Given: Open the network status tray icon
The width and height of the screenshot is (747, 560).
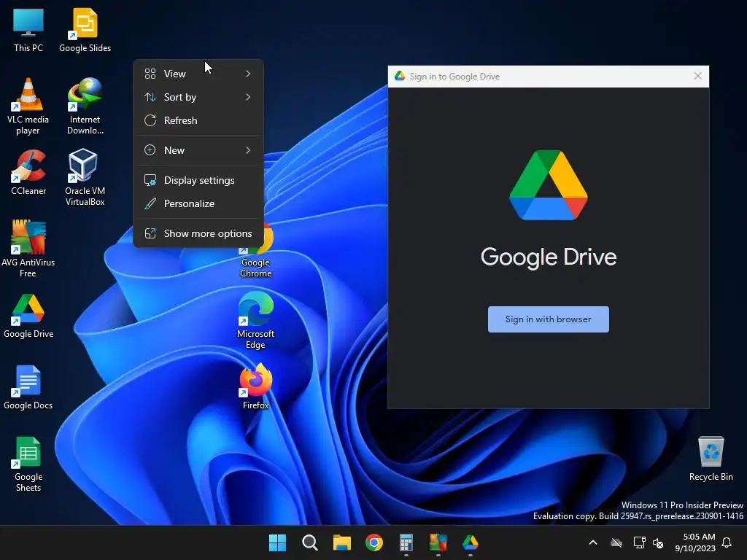Looking at the screenshot, I should point(639,542).
